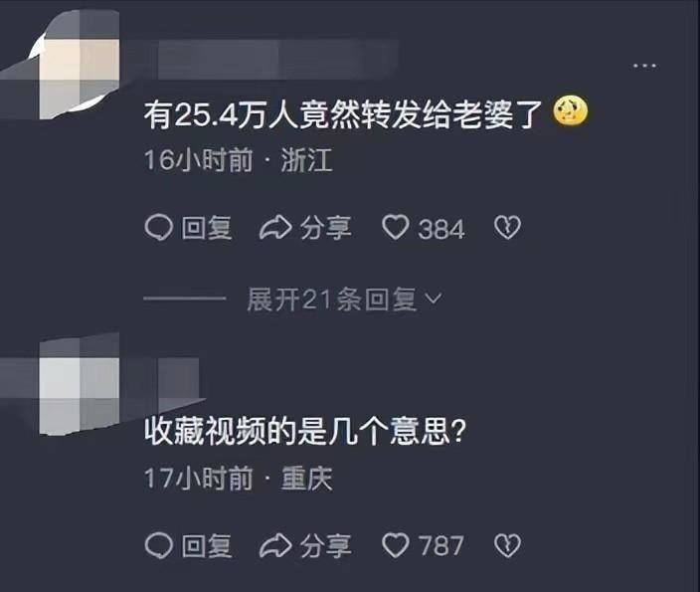Image resolution: width=700 pixels, height=592 pixels.
Task: Click share arrow icon on Chongqing comment
Action: pyautogui.click(x=275, y=545)
